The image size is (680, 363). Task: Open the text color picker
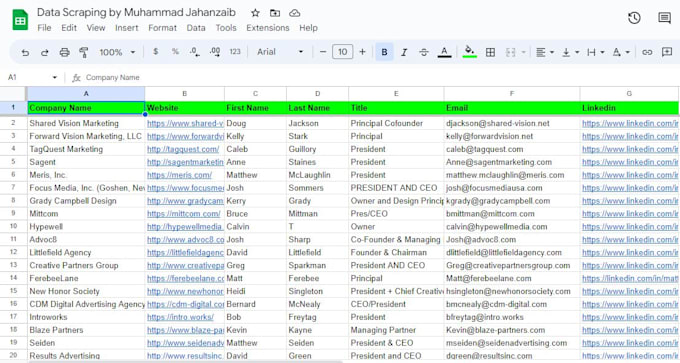click(444, 52)
